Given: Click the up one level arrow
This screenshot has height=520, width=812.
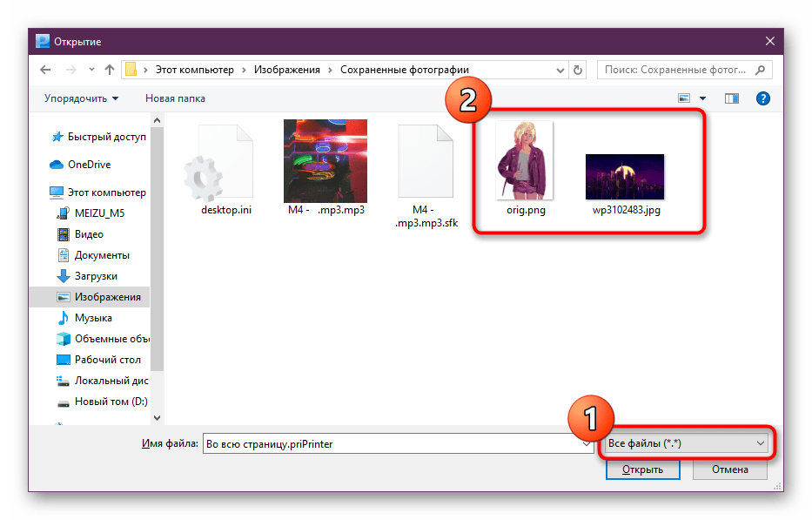Looking at the screenshot, I should coord(110,70).
